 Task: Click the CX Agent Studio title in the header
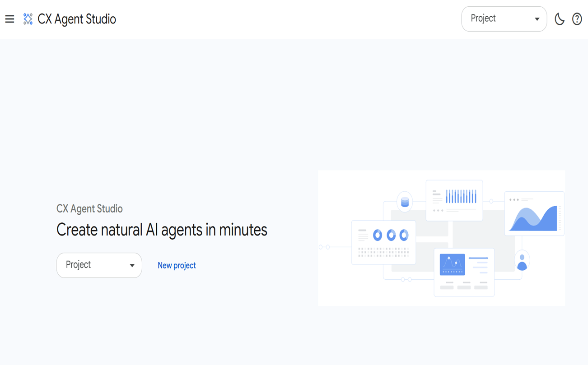(x=77, y=19)
